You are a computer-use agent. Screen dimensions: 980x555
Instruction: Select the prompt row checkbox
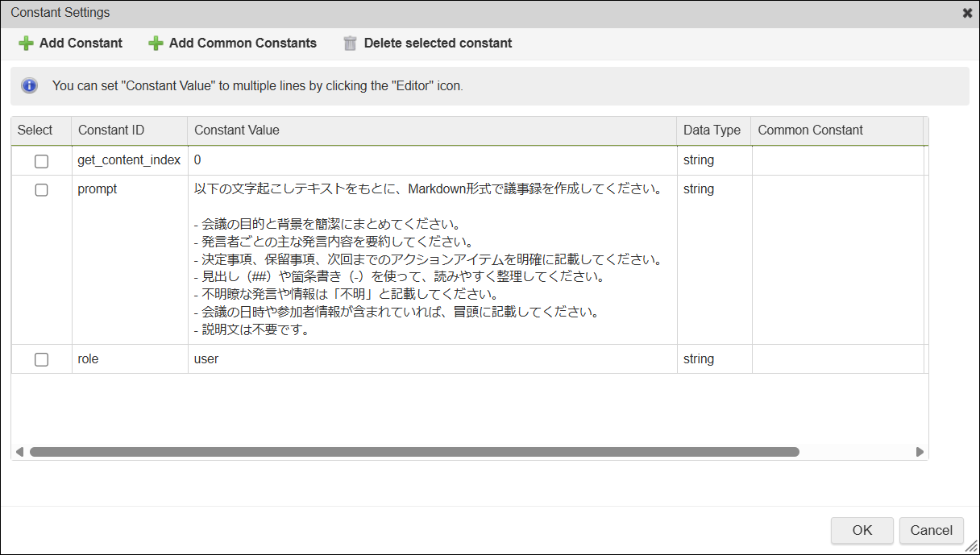pos(41,190)
